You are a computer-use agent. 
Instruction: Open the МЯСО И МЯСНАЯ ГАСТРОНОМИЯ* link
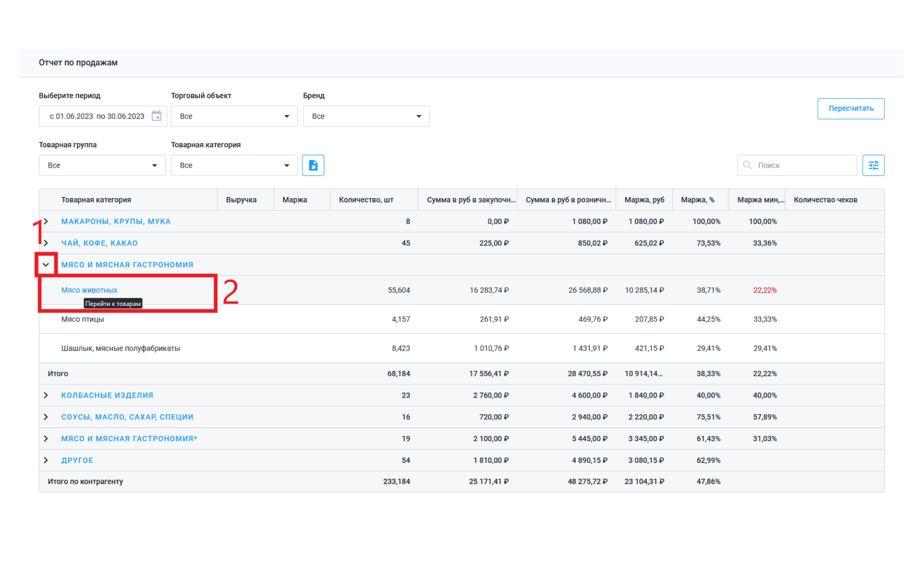(x=129, y=439)
